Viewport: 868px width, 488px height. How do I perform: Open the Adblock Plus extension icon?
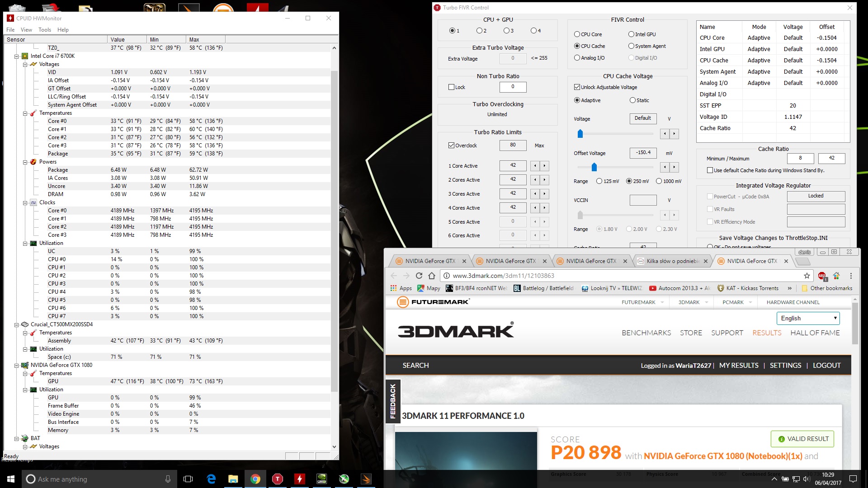pyautogui.click(x=822, y=276)
